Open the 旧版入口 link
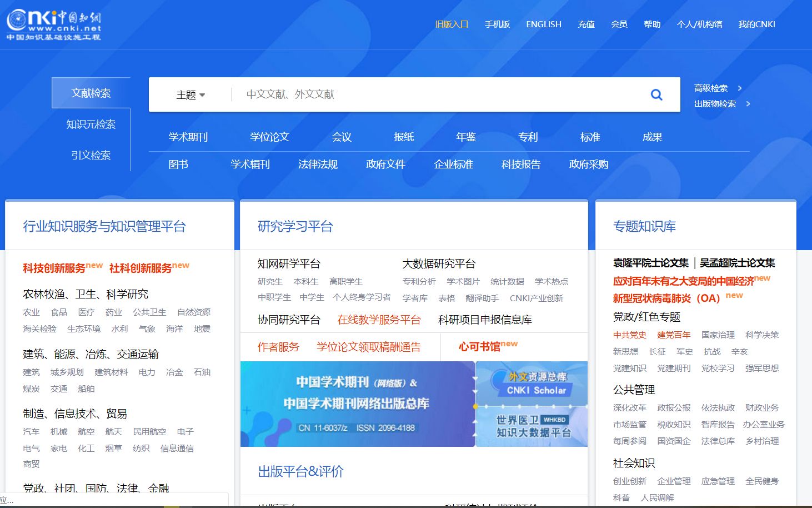 click(x=452, y=24)
